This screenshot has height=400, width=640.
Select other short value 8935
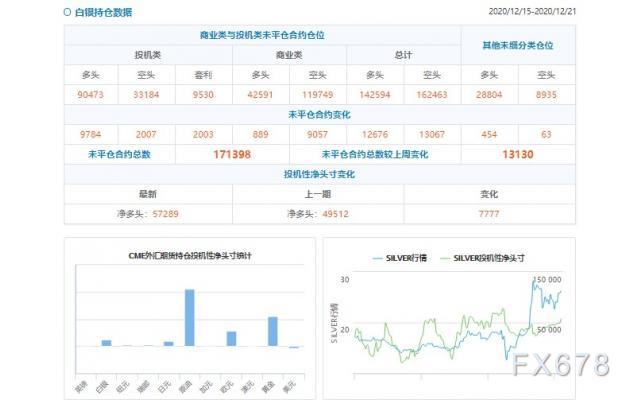(x=546, y=95)
